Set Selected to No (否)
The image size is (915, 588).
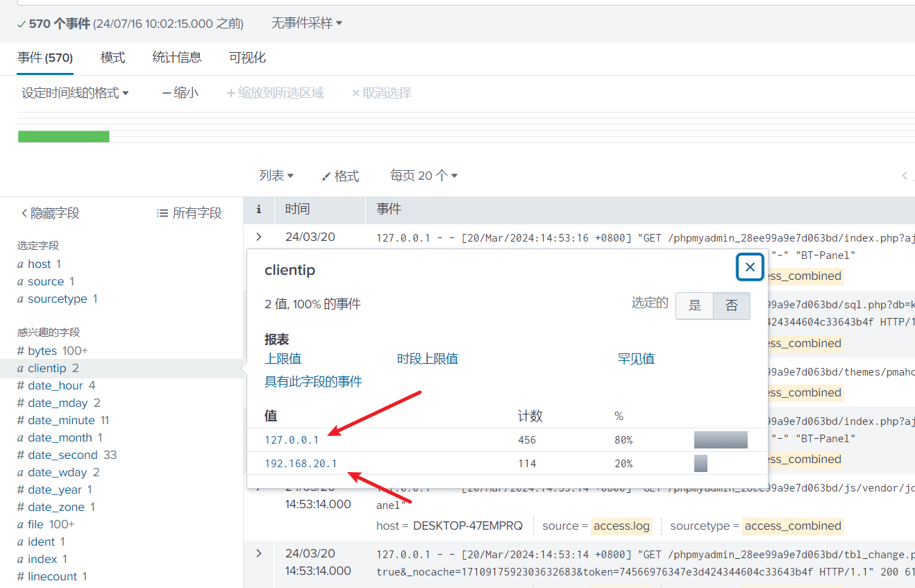(x=731, y=305)
